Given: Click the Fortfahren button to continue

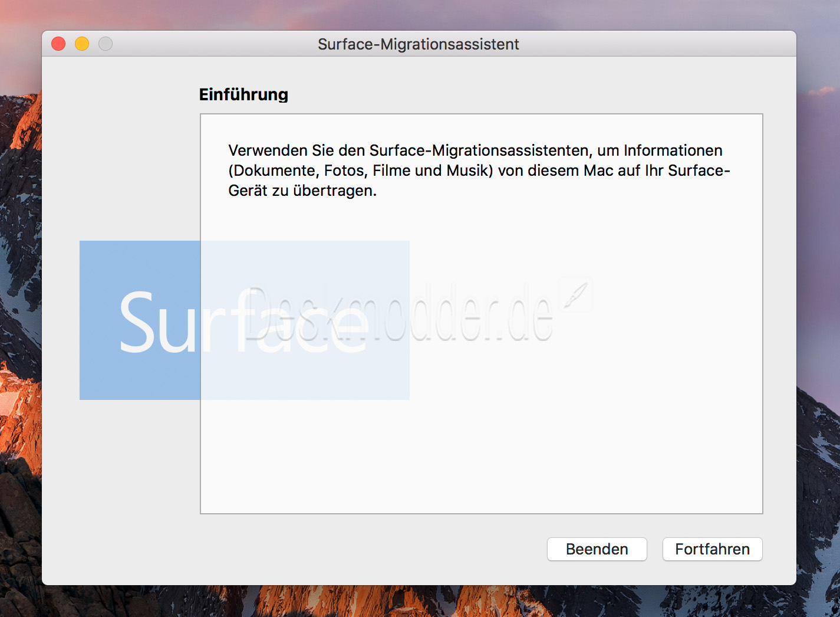Looking at the screenshot, I should [x=712, y=549].
